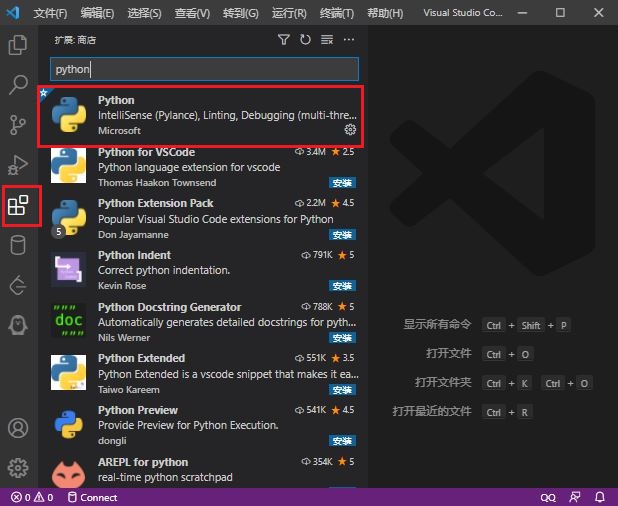The image size is (618, 506).
Task: Maximize the Visual Studio Code window
Action: 560,13
